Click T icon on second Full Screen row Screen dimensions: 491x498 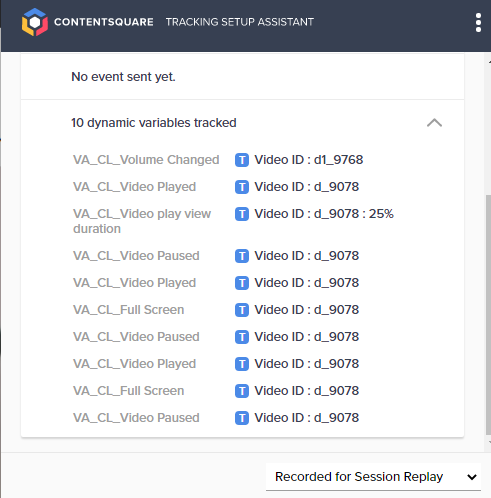tap(242, 391)
